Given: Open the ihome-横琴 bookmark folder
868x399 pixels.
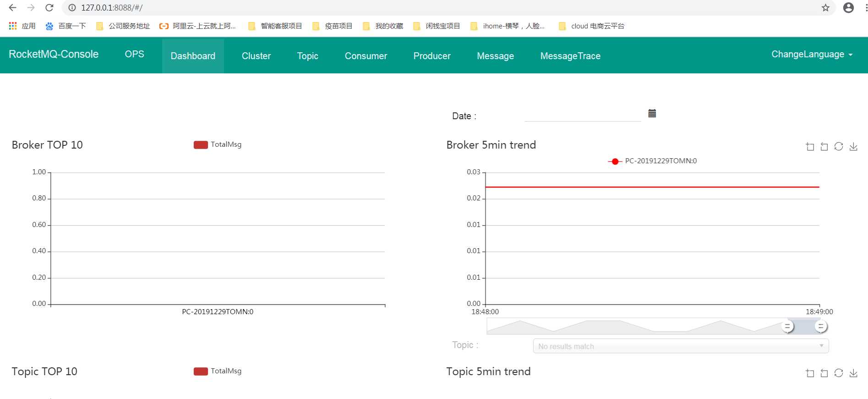Looking at the screenshot, I should [508, 26].
